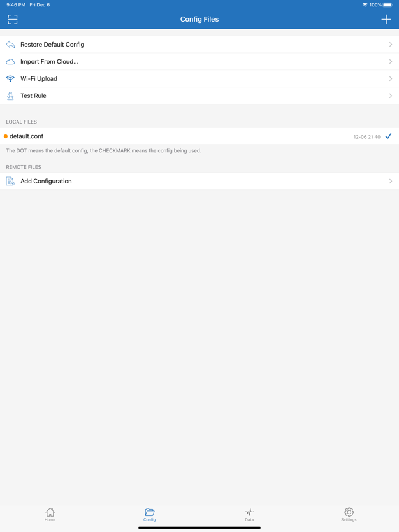Select the Wi-Fi Upload icon
Viewport: 399px width, 532px height.
pyautogui.click(x=10, y=78)
